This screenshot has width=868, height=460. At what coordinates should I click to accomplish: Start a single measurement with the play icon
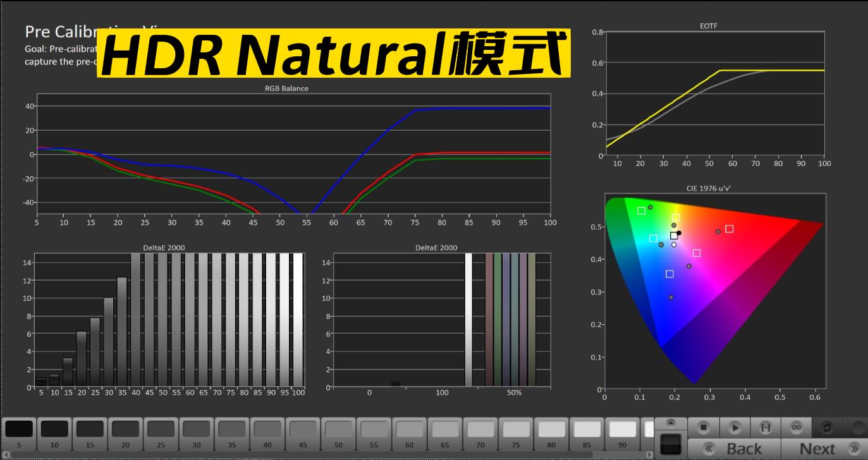[735, 427]
